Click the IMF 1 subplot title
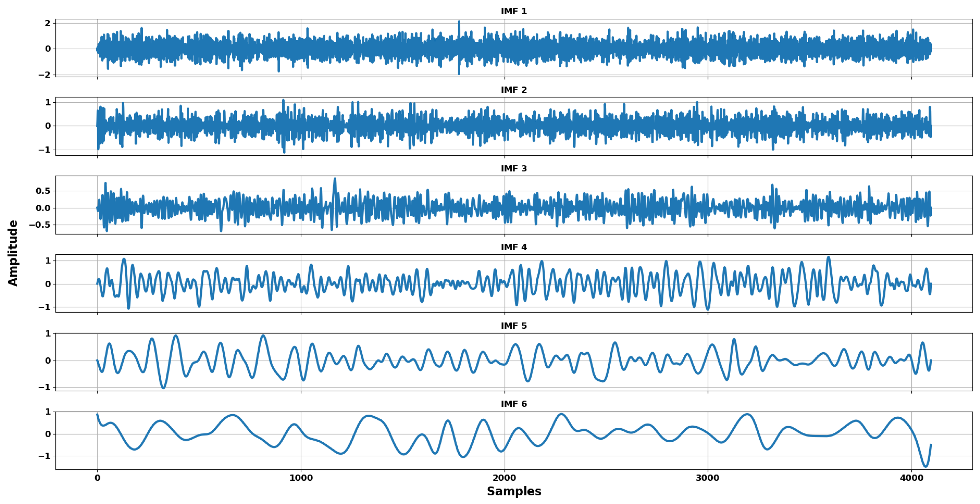Image resolution: width=980 pixels, height=504 pixels. tap(514, 11)
